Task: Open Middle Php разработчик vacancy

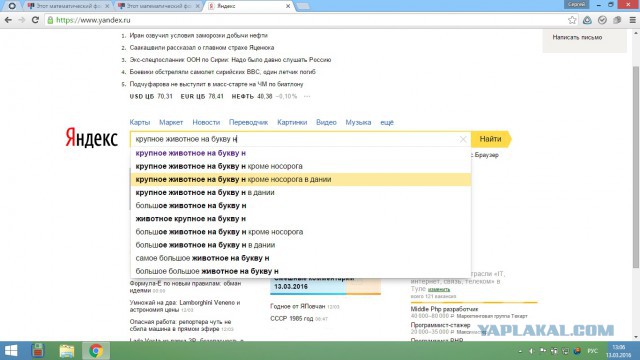Action: (x=444, y=309)
